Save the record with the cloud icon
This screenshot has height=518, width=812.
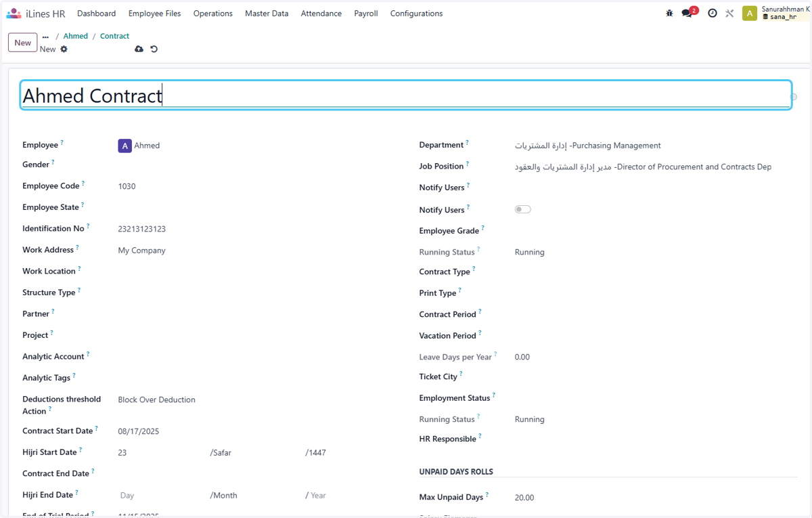[x=139, y=49]
